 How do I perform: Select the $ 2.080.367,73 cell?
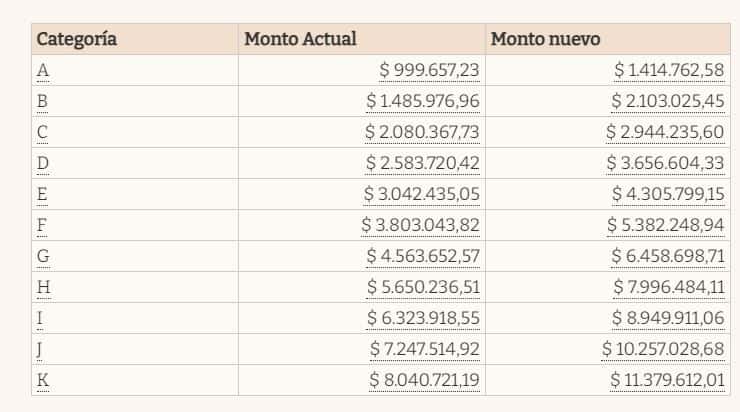(421, 132)
